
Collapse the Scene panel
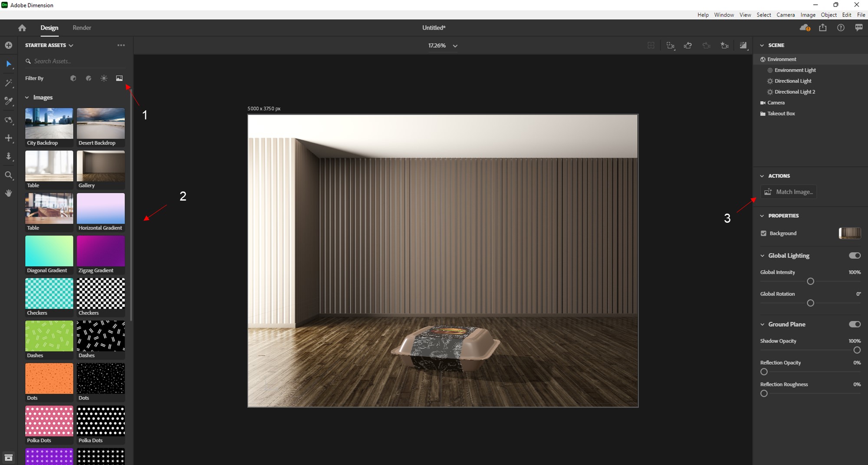762,45
